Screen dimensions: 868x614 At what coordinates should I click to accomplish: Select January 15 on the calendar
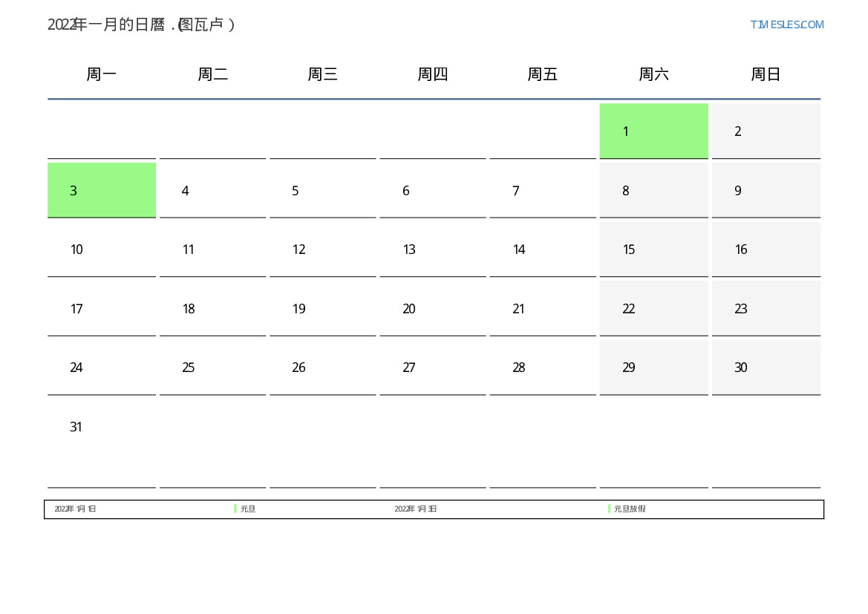[x=653, y=249]
